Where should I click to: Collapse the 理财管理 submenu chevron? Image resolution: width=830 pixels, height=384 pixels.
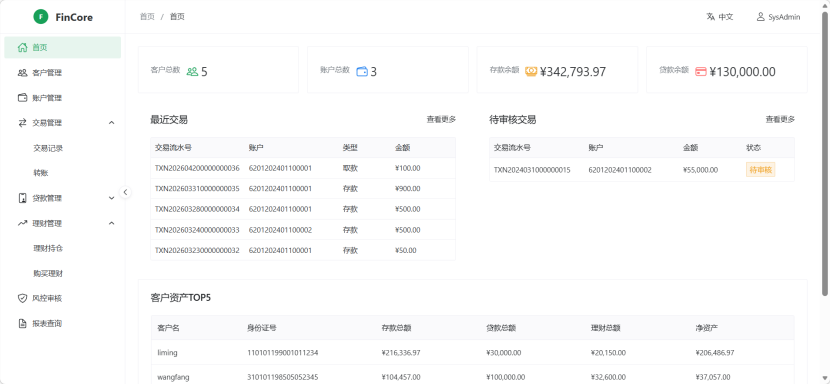coord(112,223)
